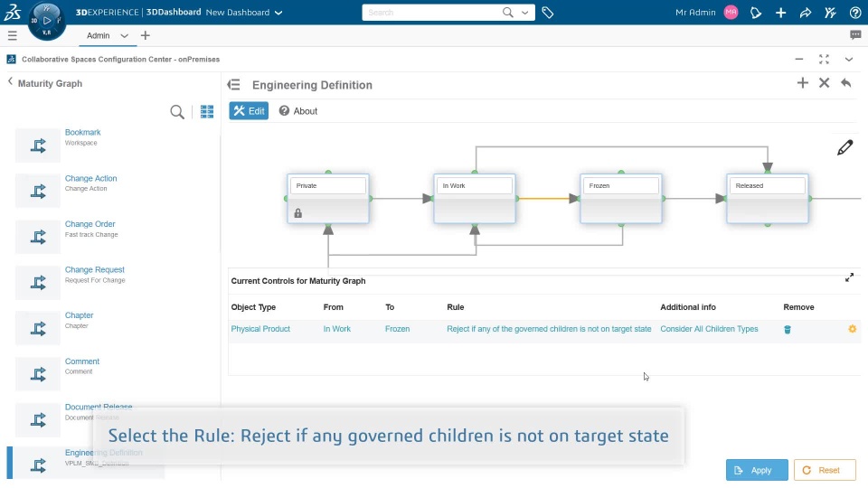Click the To value 'Frozen'
868x488 pixels.
[398, 329]
